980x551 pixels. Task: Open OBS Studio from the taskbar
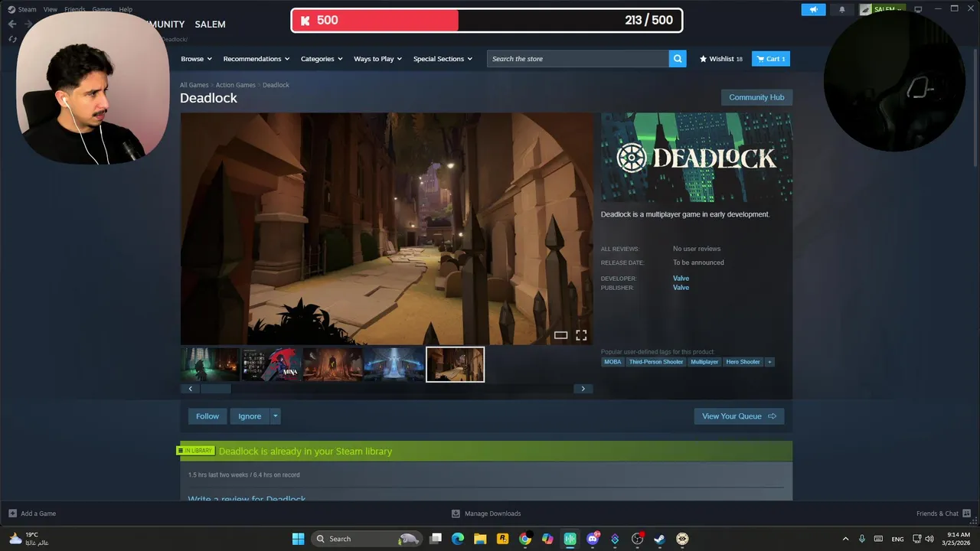coord(637,539)
